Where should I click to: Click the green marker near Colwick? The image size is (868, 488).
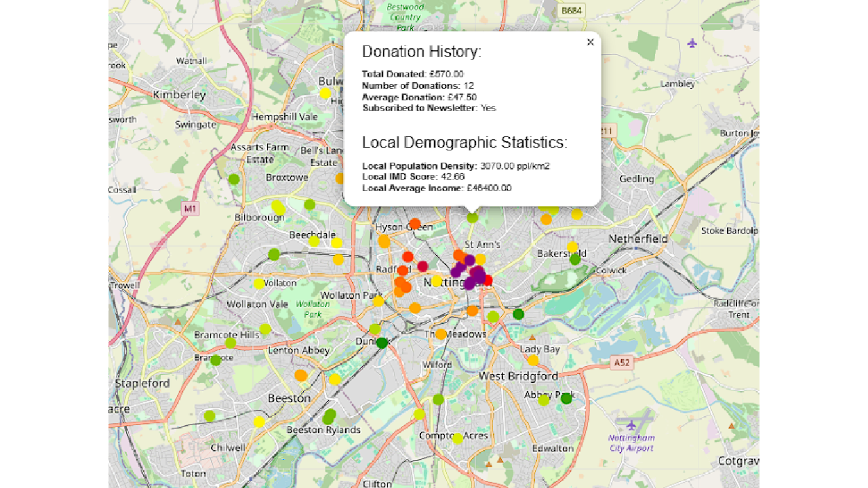click(575, 259)
